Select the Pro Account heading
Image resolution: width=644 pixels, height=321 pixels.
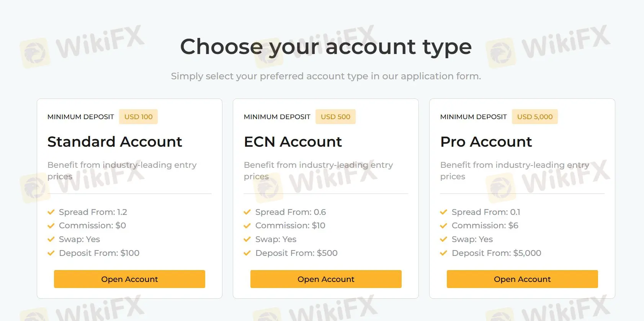coord(486,142)
